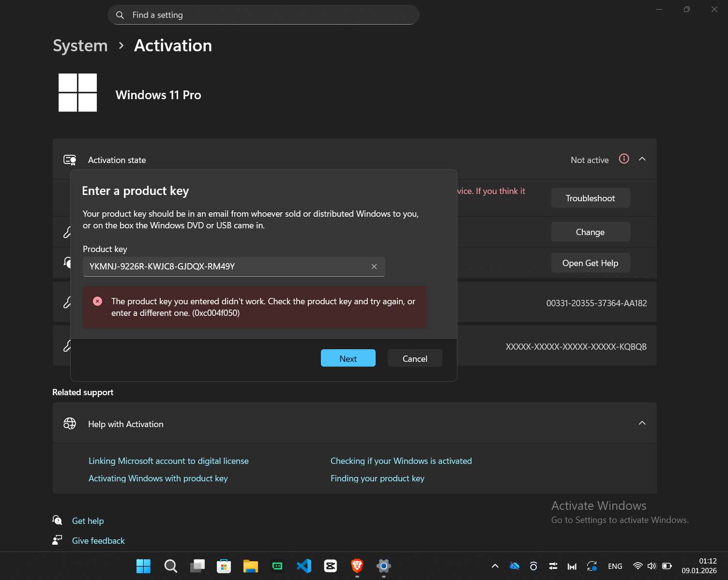Collapse the Help with Activation section
This screenshot has height=580, width=728.
[x=642, y=423]
